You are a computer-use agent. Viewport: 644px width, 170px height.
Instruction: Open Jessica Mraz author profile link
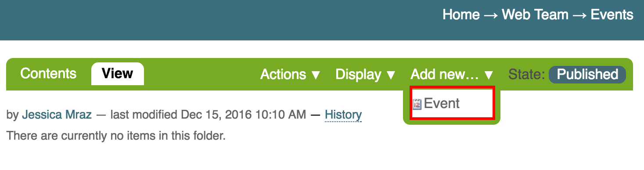click(x=57, y=115)
